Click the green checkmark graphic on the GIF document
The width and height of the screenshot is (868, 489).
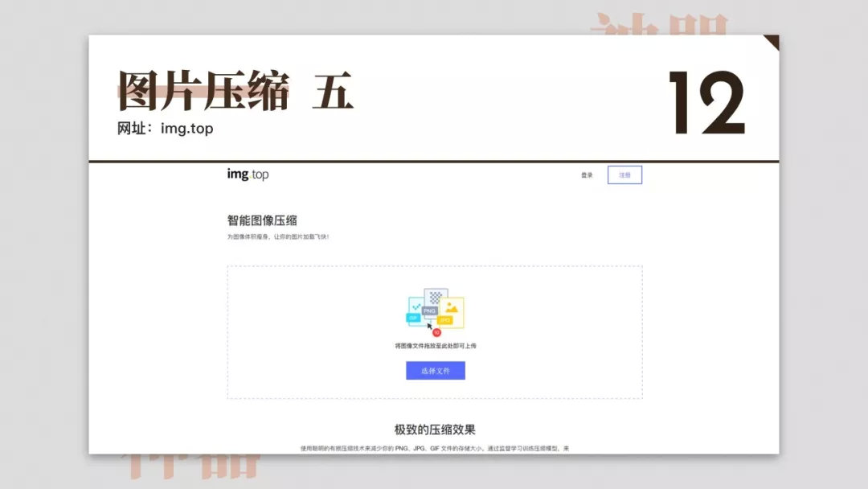pos(417,306)
